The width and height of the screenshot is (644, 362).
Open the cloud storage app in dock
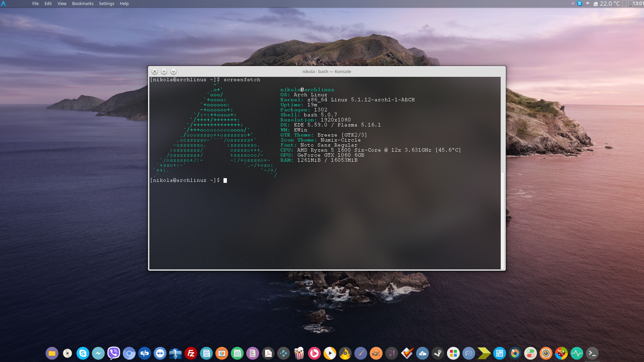[x=423, y=353]
